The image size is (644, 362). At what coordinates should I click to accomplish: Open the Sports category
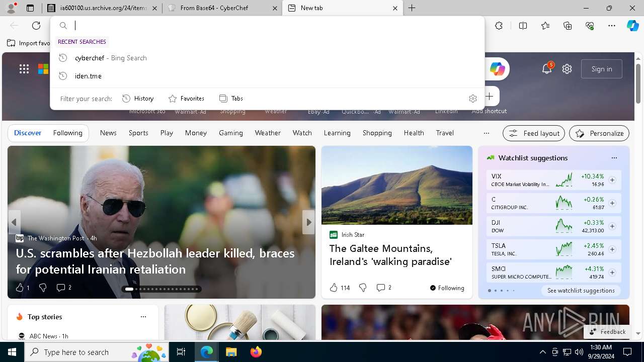click(x=138, y=133)
